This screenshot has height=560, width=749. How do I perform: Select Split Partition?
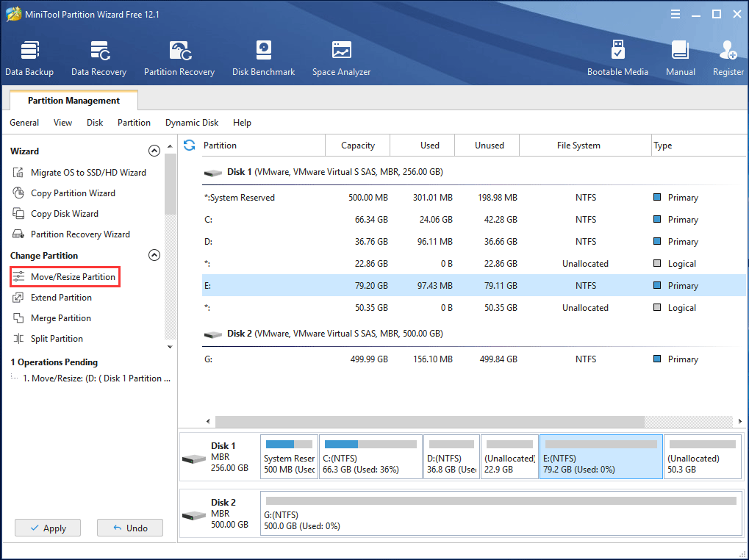pyautogui.click(x=48, y=339)
